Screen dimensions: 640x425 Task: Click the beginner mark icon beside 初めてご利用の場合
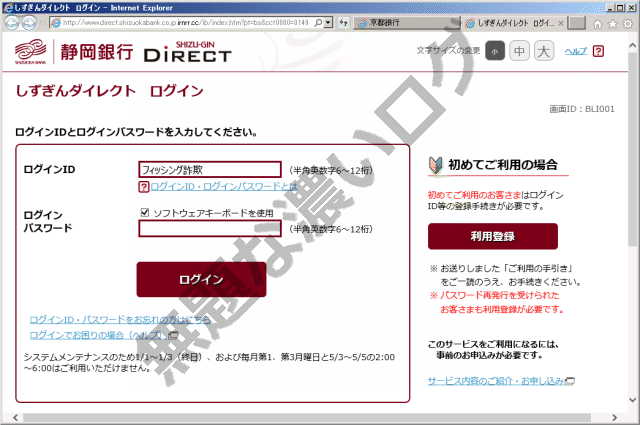tap(436, 165)
